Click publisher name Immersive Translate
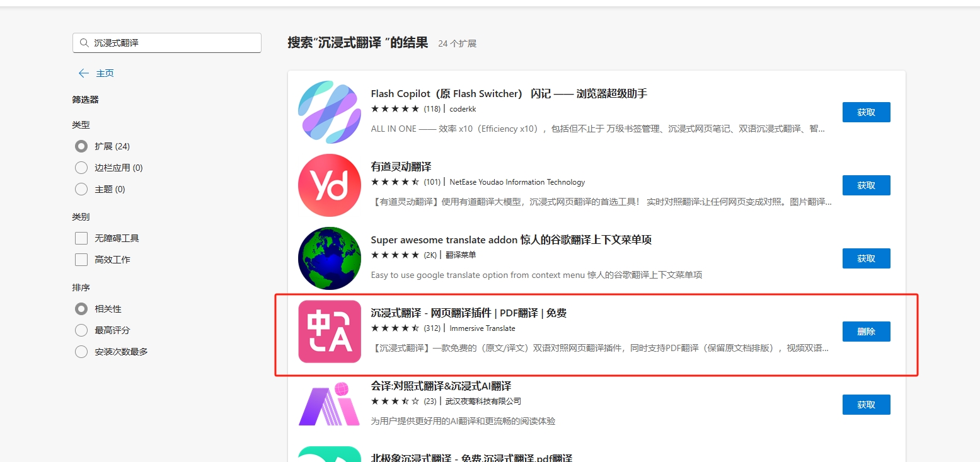The width and height of the screenshot is (980, 462). pyautogui.click(x=482, y=328)
